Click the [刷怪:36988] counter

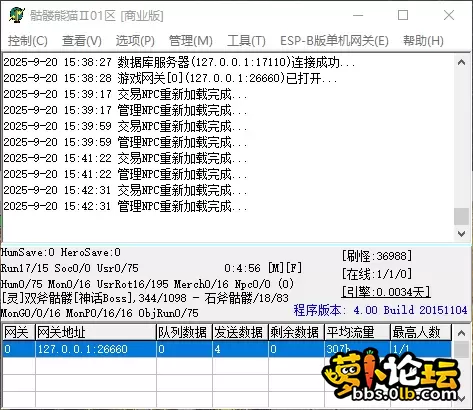[x=377, y=256]
